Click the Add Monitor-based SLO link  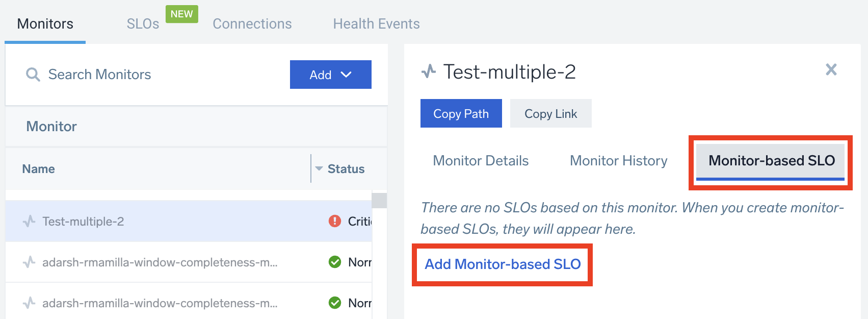point(503,264)
